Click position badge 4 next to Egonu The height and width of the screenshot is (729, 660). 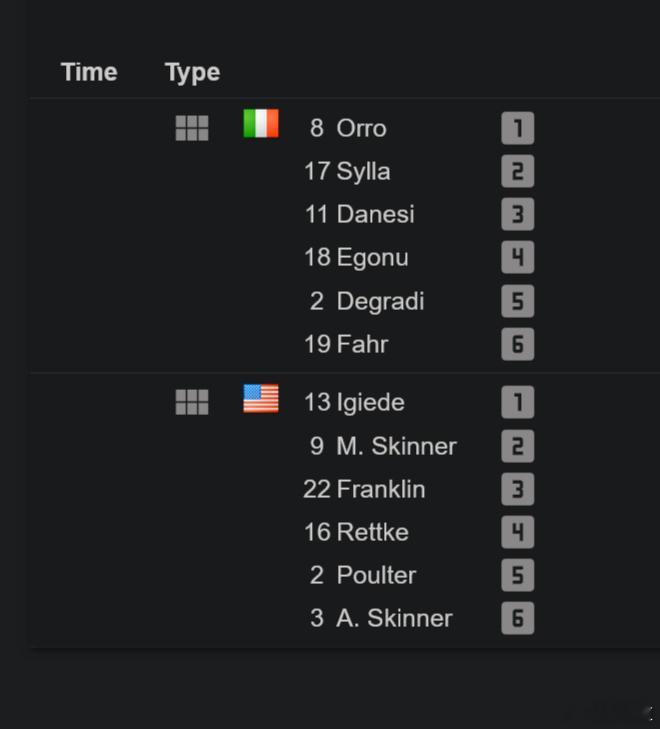(517, 257)
